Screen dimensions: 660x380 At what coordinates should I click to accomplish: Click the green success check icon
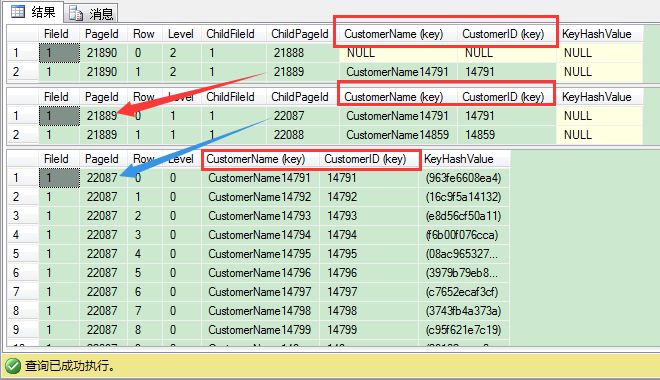(x=13, y=366)
